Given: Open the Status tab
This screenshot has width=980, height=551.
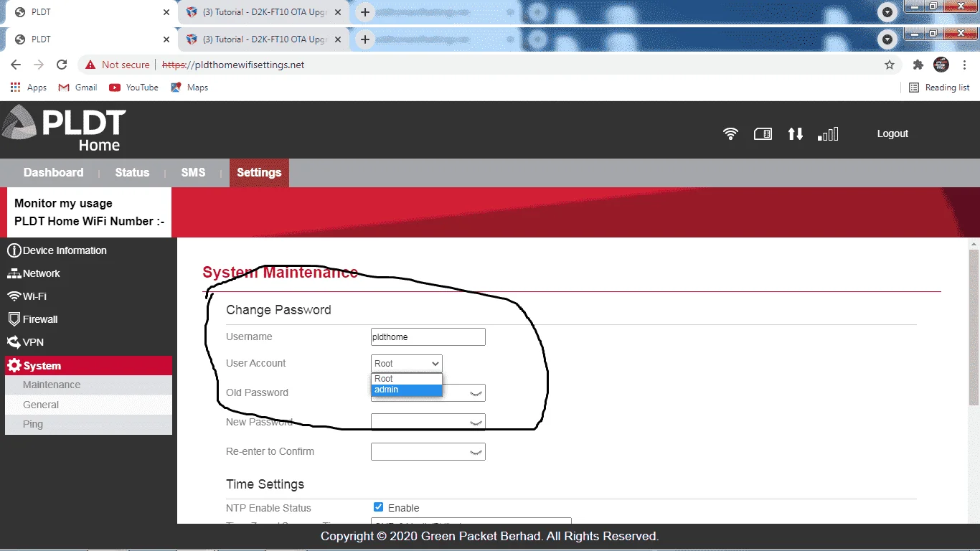Looking at the screenshot, I should pyautogui.click(x=132, y=172).
